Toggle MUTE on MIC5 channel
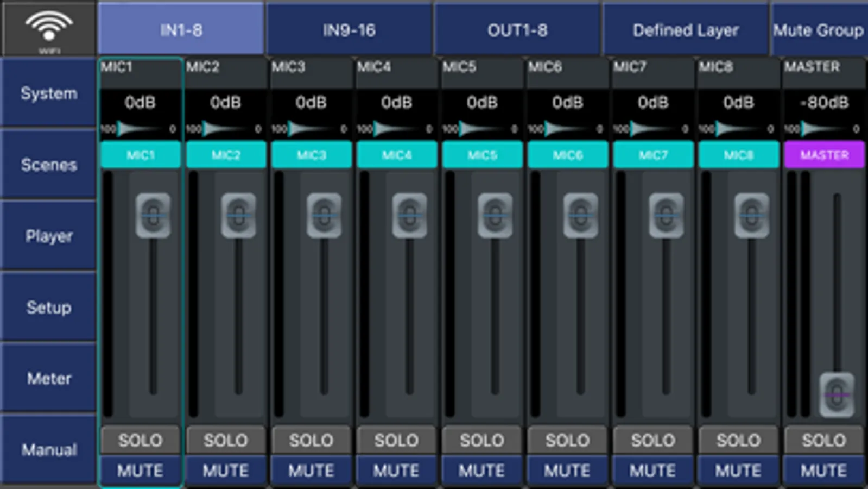 pos(482,470)
